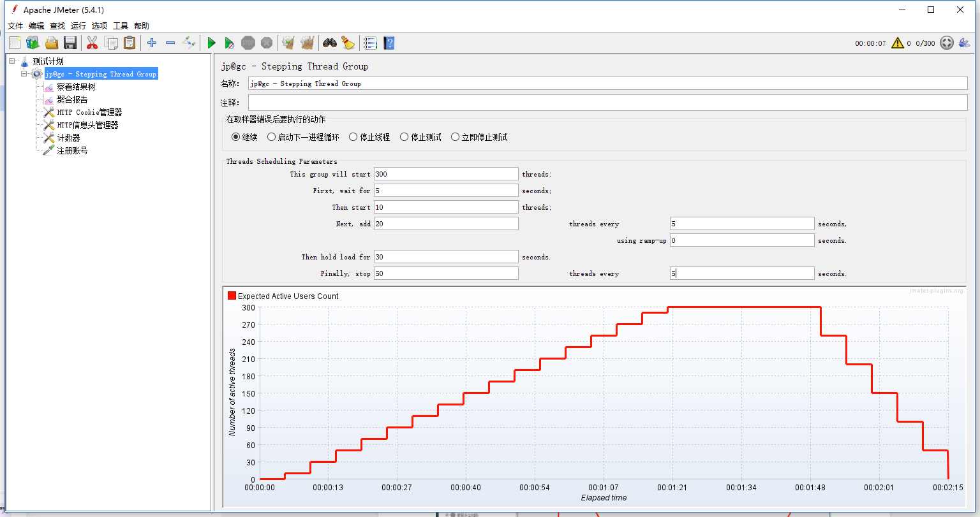Start the test with green play icon
Screen dimensions: 980x517
tap(211, 43)
